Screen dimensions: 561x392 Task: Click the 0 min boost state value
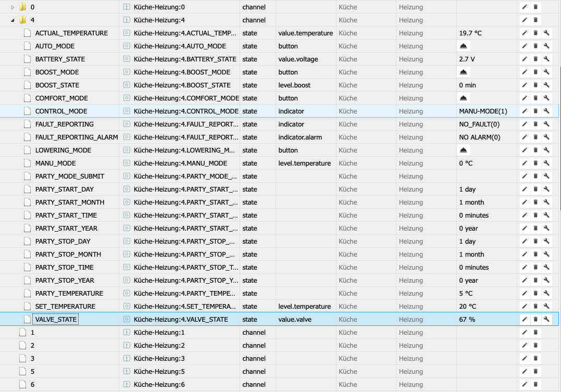click(467, 85)
